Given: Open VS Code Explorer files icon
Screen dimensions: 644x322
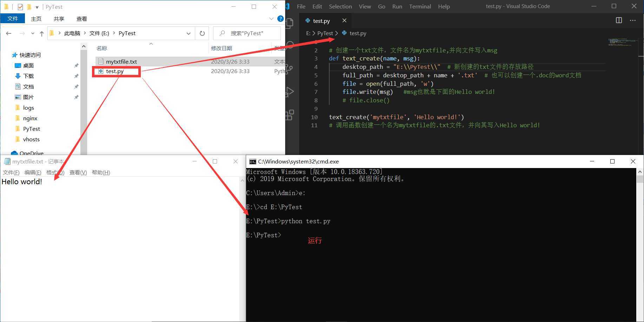Looking at the screenshot, I should [290, 23].
